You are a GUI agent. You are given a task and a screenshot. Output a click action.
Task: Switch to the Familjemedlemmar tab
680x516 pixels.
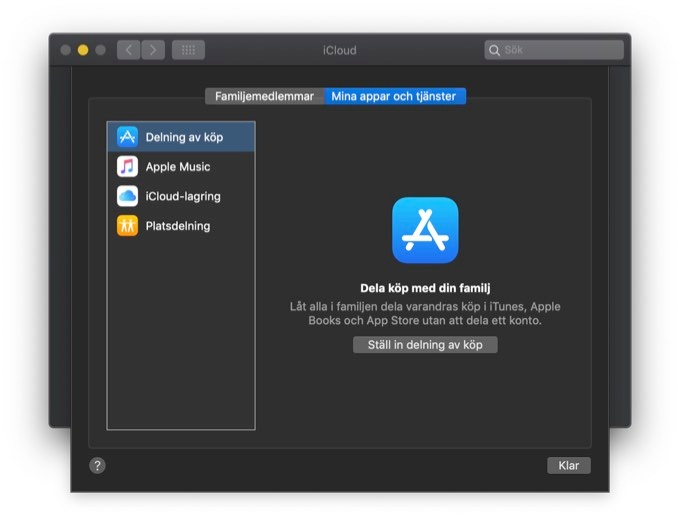[265, 97]
